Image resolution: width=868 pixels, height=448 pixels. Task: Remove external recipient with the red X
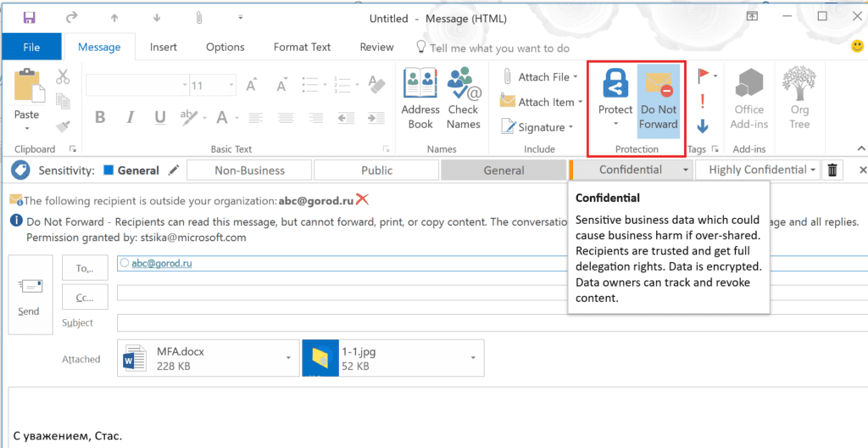click(x=362, y=199)
